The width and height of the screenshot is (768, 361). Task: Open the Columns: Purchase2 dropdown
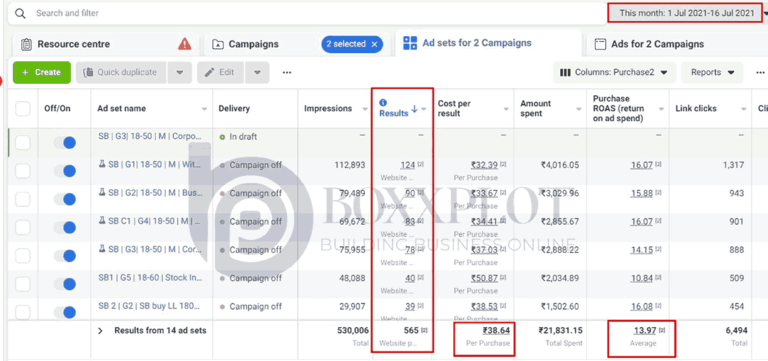pyautogui.click(x=614, y=72)
